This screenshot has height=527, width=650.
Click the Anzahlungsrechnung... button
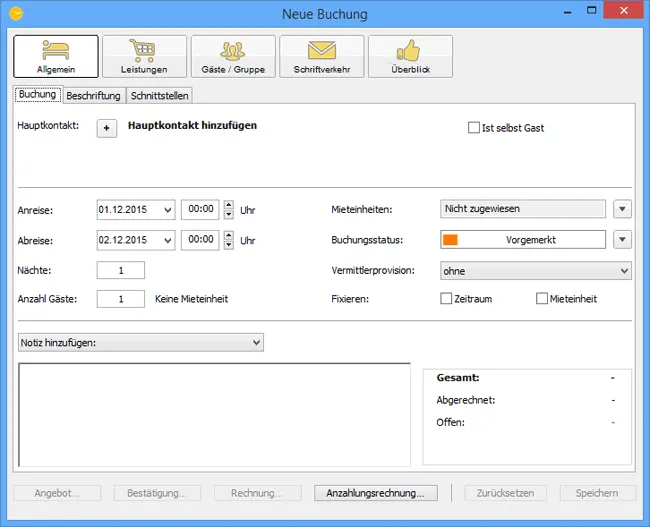tap(376, 493)
